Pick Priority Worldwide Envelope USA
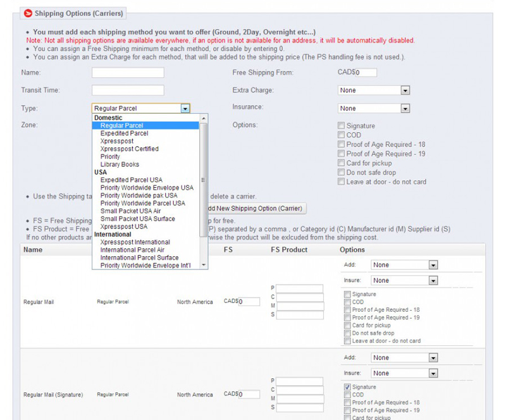 [147, 188]
